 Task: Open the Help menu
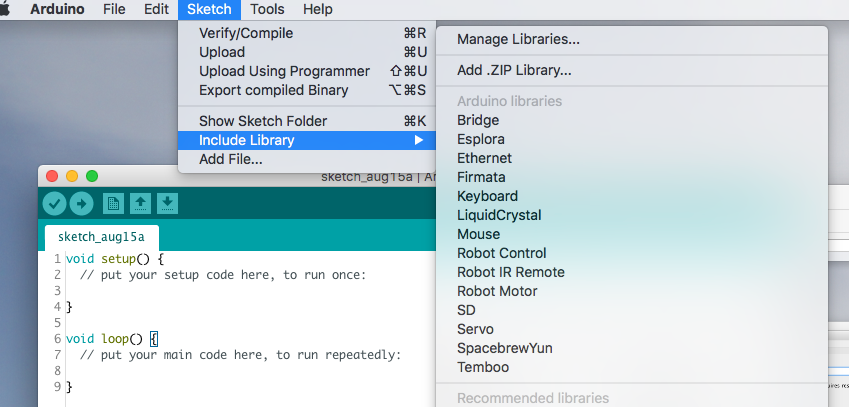tap(318, 9)
